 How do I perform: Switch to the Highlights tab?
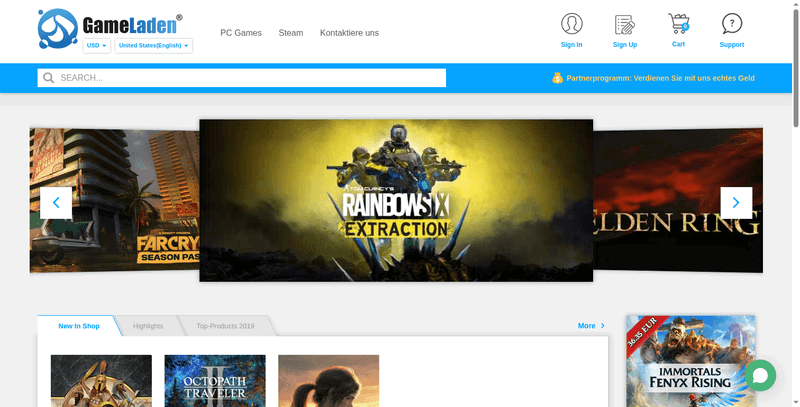(148, 326)
